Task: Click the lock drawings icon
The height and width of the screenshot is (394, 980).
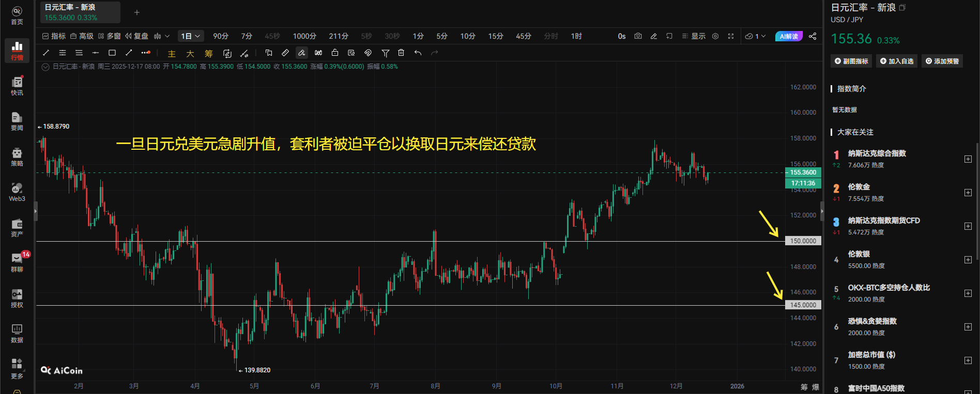Action: [335, 53]
